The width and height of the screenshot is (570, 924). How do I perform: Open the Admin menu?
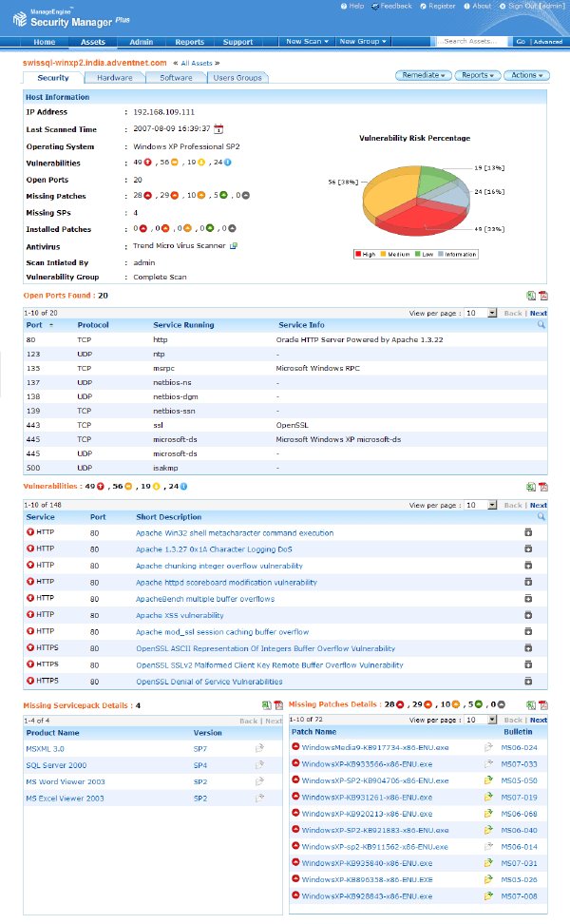(x=142, y=42)
